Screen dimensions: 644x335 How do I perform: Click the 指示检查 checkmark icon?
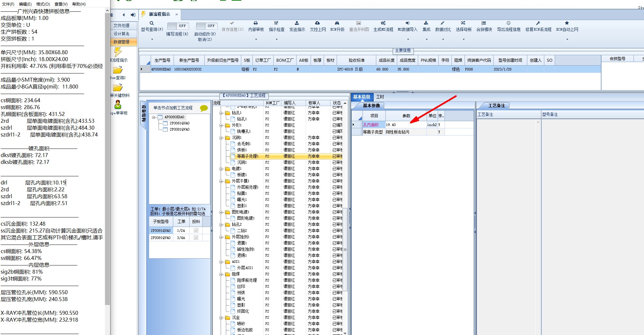coord(276,23)
